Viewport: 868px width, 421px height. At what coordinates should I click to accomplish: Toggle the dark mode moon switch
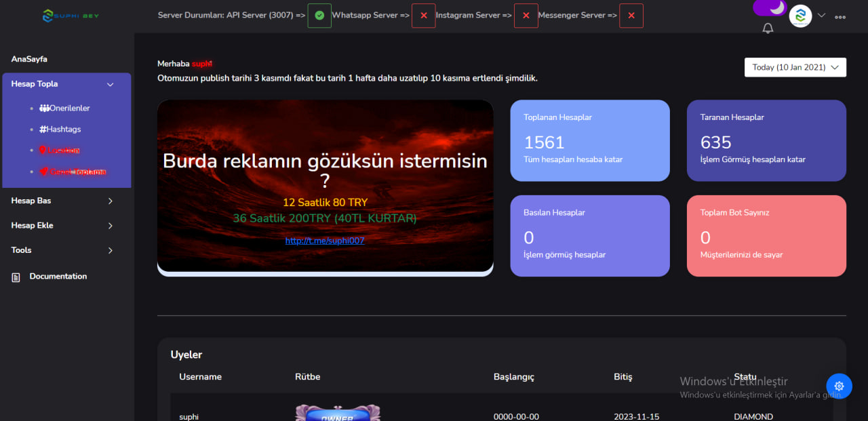click(x=770, y=7)
